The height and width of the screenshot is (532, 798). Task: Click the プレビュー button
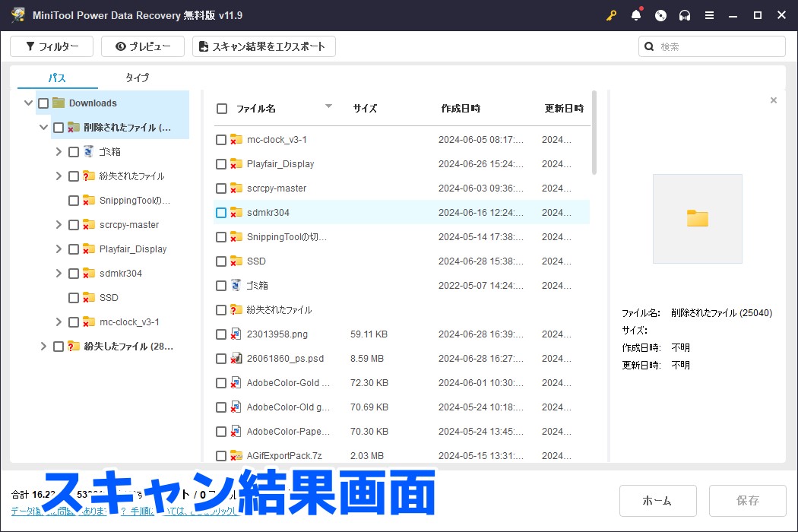coord(143,46)
